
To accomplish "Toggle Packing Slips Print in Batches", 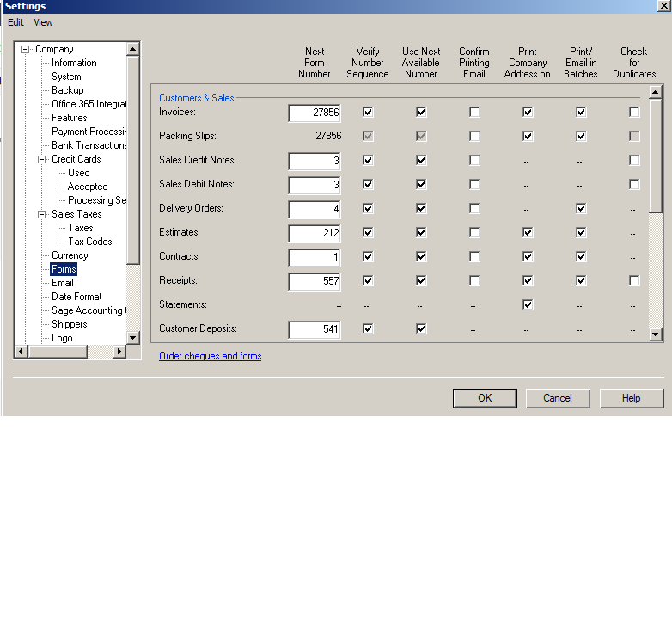I will (581, 137).
